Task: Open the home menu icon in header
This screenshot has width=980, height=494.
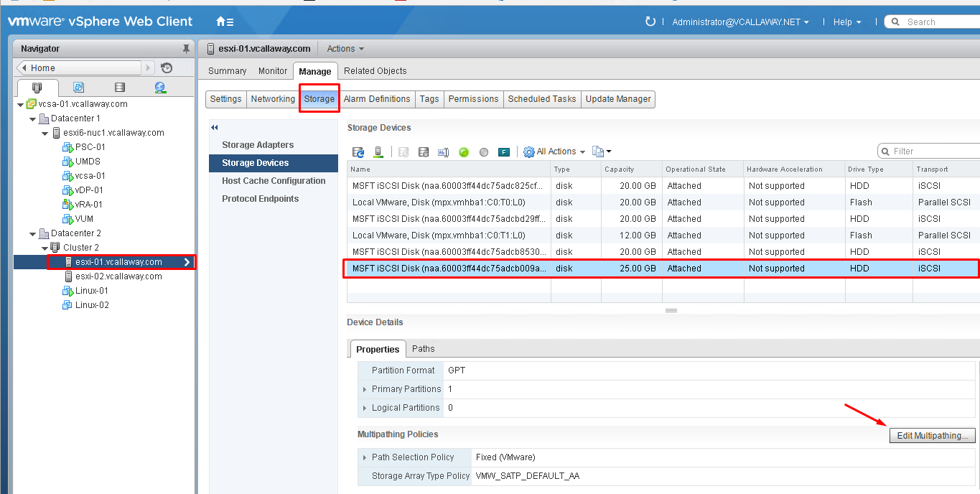Action: tap(225, 22)
